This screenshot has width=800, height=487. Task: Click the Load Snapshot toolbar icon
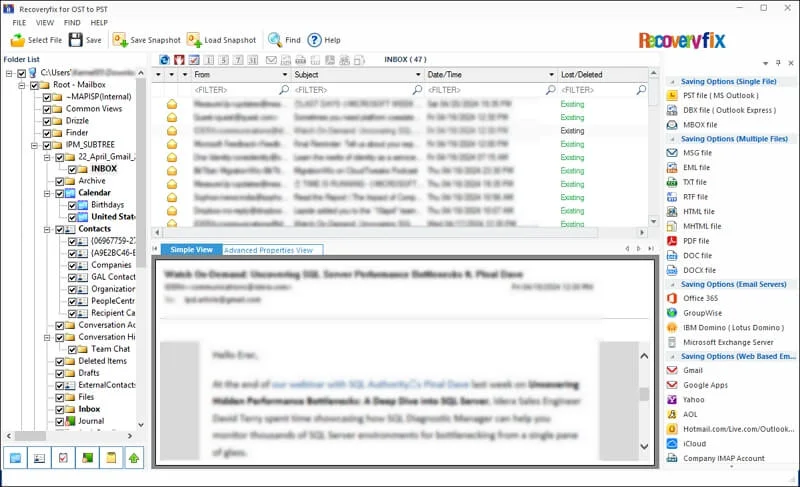194,40
